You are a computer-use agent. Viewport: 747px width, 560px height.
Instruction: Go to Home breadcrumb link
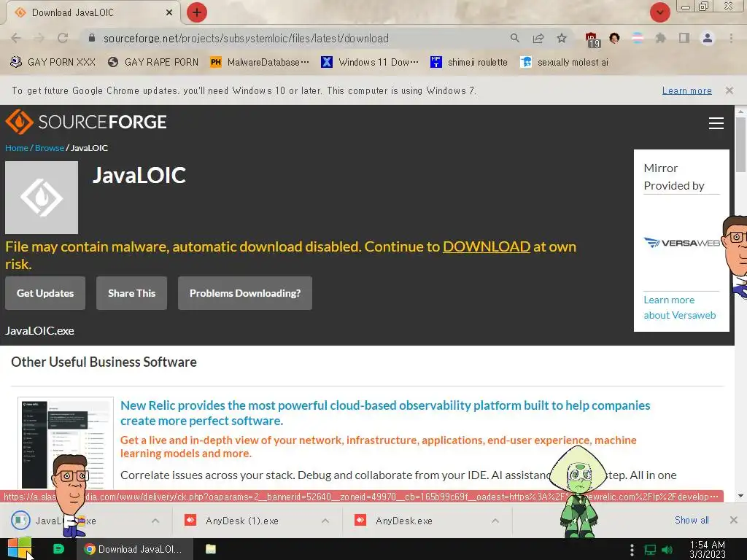(17, 147)
